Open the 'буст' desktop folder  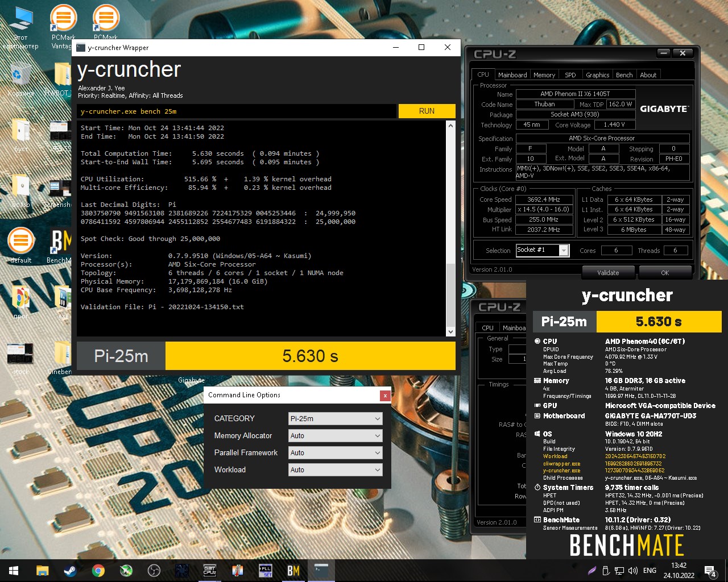pyautogui.click(x=20, y=136)
